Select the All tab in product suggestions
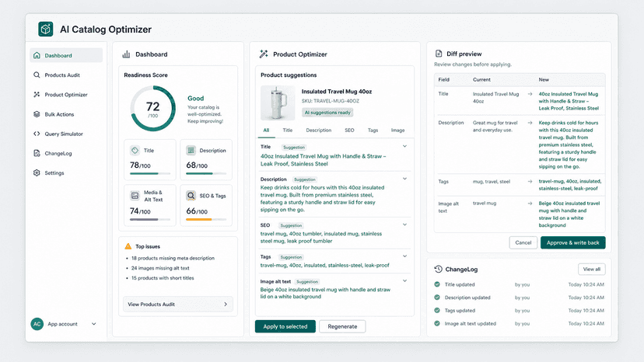 tap(266, 130)
